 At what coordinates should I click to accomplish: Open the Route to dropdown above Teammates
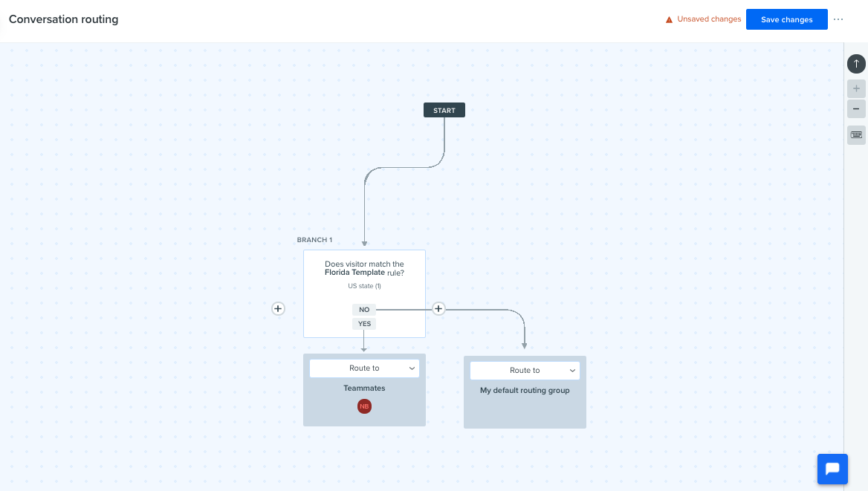click(x=364, y=368)
